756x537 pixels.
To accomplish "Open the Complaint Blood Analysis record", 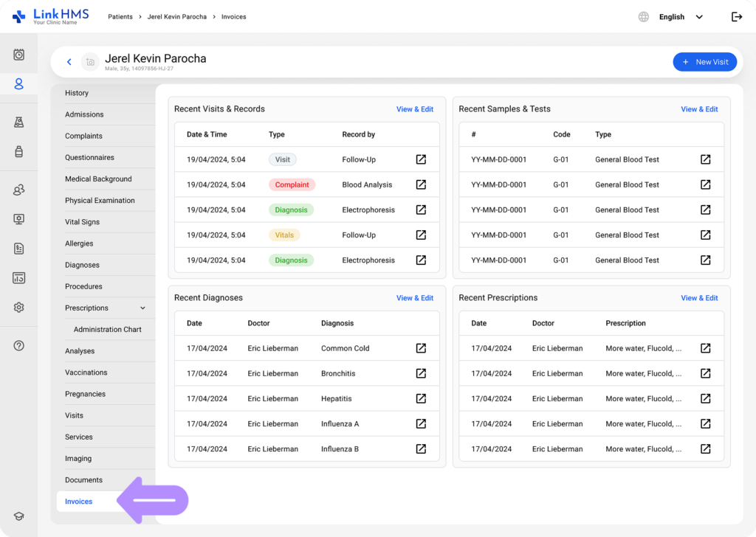I will pos(421,184).
